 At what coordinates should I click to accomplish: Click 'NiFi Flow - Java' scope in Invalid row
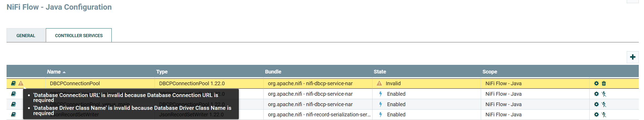click(504, 83)
